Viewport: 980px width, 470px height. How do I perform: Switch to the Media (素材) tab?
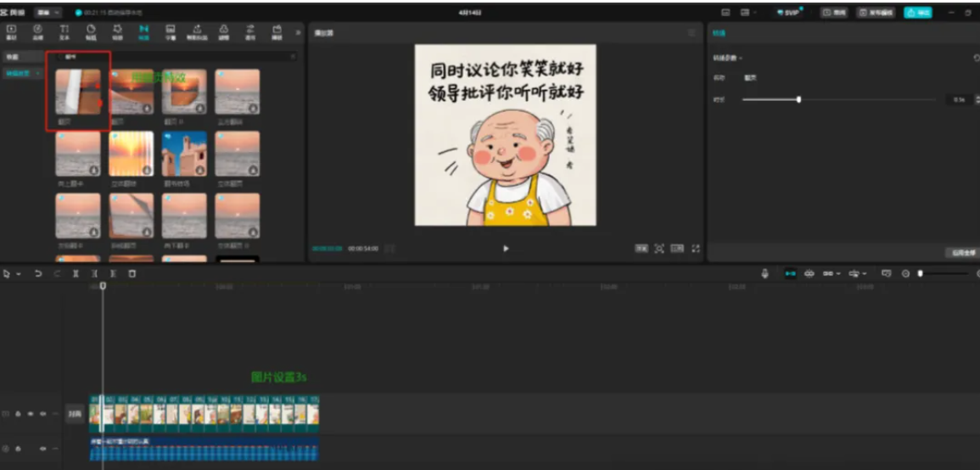tap(12, 31)
